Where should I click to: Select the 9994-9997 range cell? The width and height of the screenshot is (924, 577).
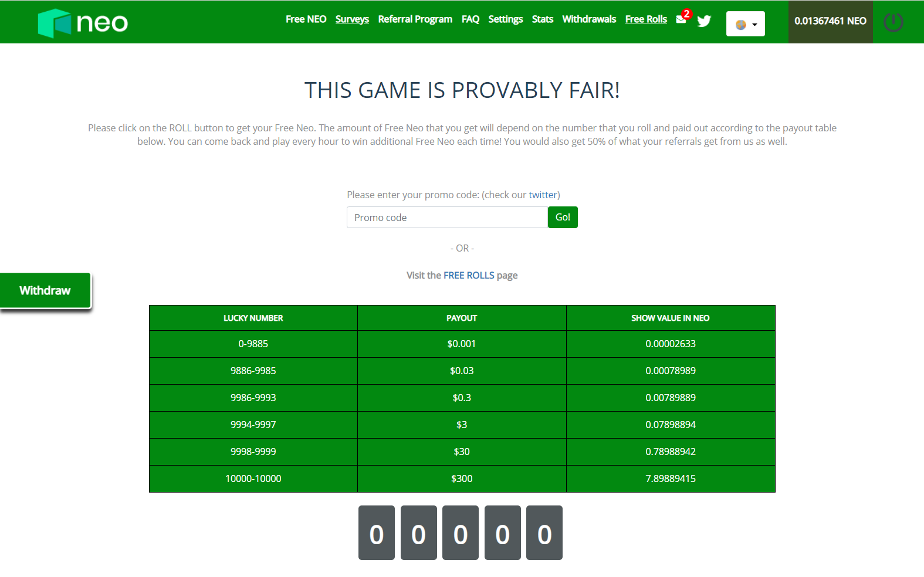click(x=253, y=425)
